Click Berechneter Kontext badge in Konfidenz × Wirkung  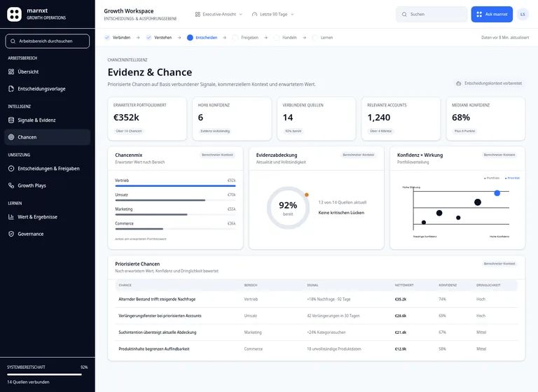[x=499, y=155]
